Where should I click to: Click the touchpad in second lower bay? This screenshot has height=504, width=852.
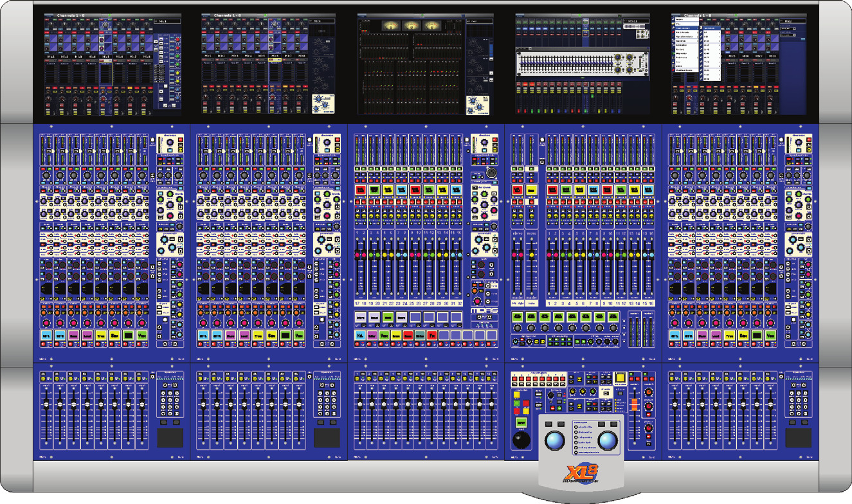coord(327,438)
